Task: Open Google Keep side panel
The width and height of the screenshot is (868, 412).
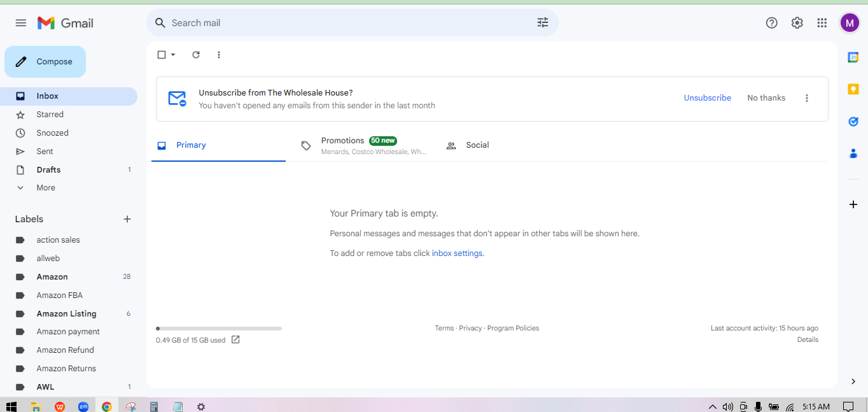Action: (853, 89)
